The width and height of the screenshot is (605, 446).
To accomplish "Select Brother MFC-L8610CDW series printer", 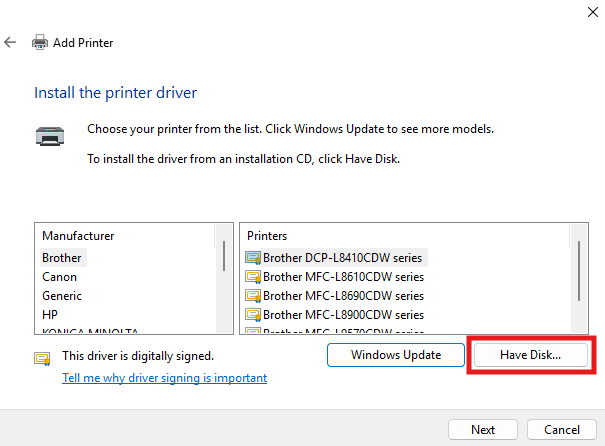I will click(343, 277).
